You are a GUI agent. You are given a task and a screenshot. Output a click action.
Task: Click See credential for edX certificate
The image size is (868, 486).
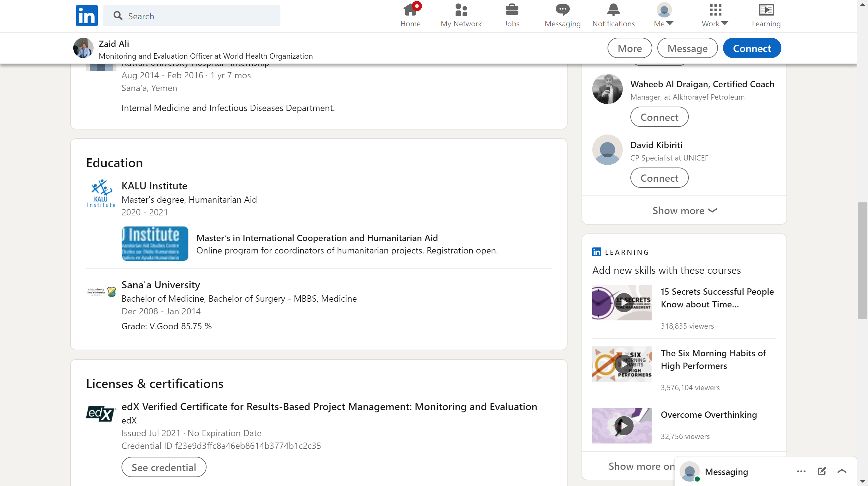(164, 467)
